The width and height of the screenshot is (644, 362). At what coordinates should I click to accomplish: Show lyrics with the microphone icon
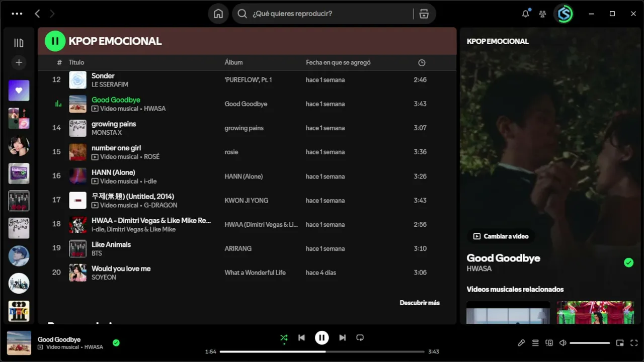(521, 343)
